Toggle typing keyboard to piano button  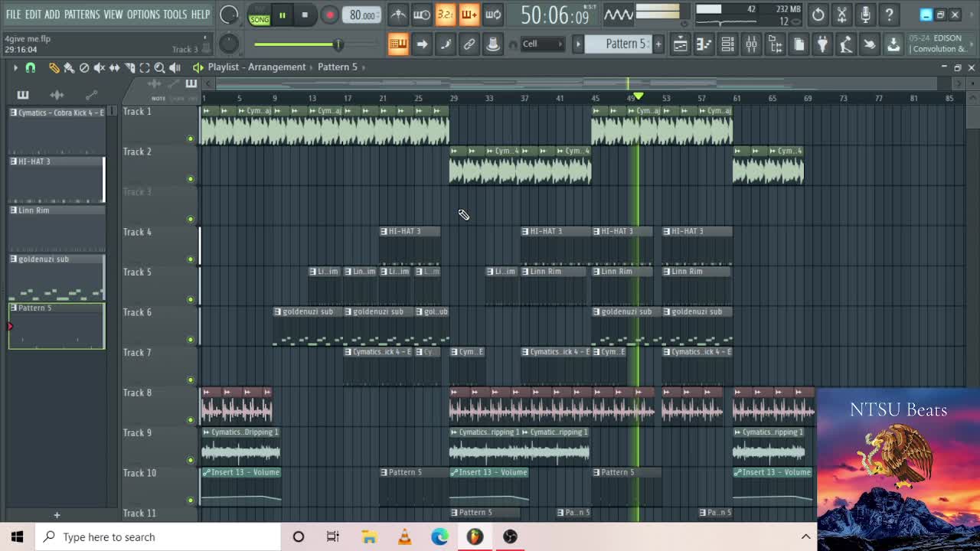point(398,44)
